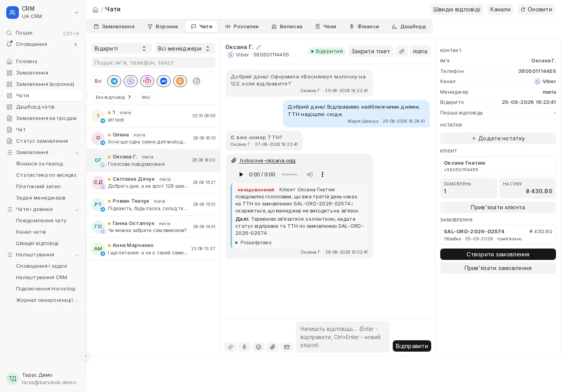Filter chats by the Messenger channel icon
Viewport: 565px width, 392px height.
click(164, 81)
